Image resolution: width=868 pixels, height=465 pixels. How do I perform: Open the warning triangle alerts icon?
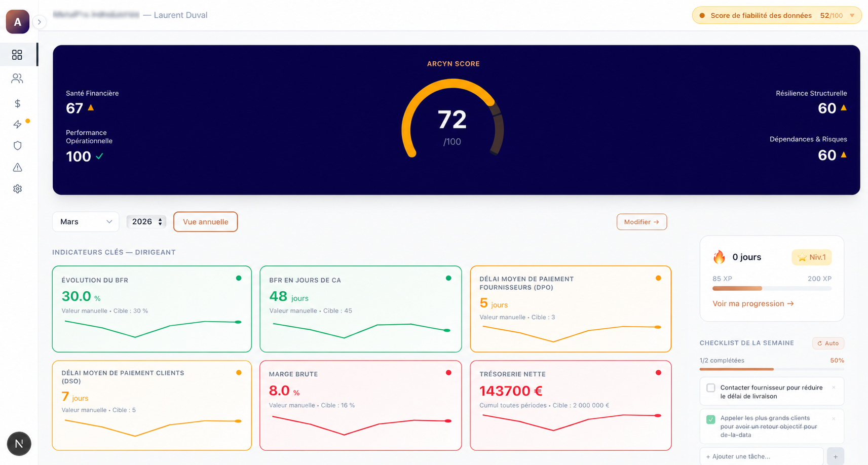[17, 167]
